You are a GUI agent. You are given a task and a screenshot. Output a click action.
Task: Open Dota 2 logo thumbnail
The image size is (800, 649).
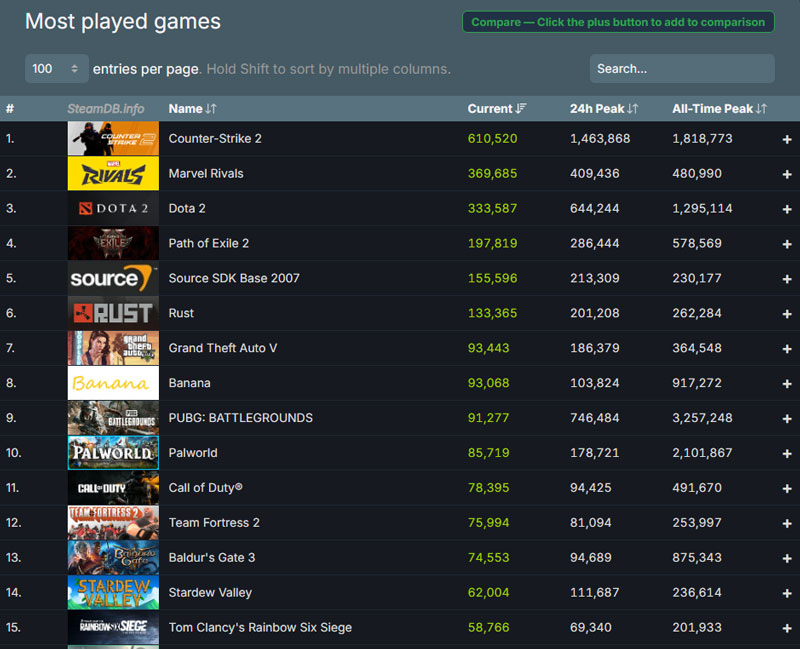click(x=113, y=208)
